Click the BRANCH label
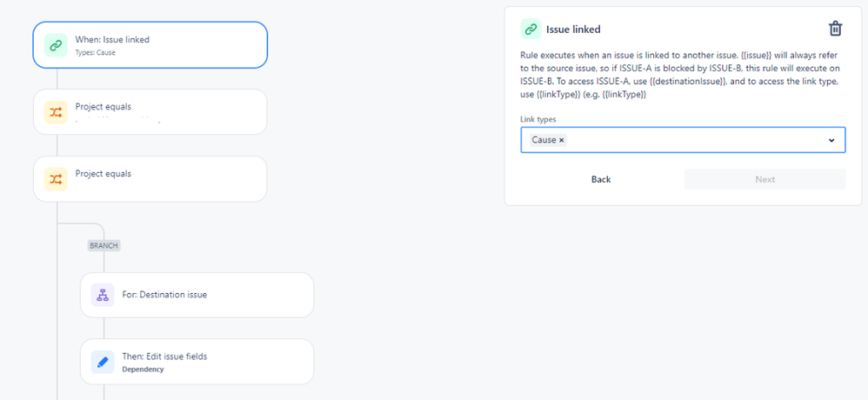 pyautogui.click(x=104, y=245)
